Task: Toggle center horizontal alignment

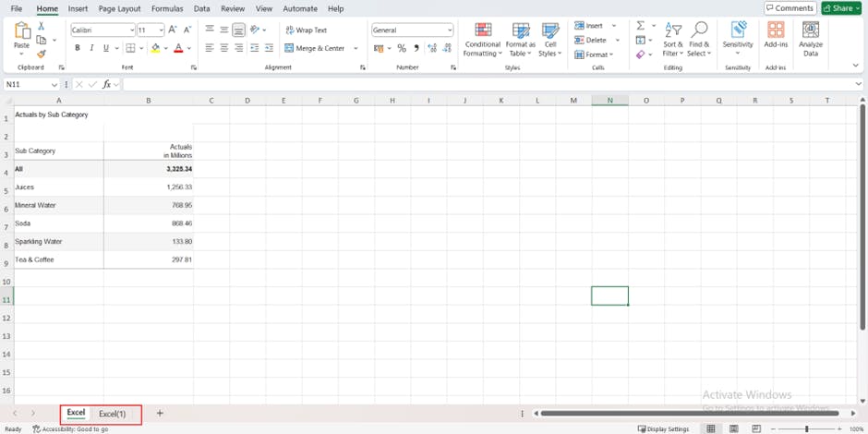Action: (224, 48)
